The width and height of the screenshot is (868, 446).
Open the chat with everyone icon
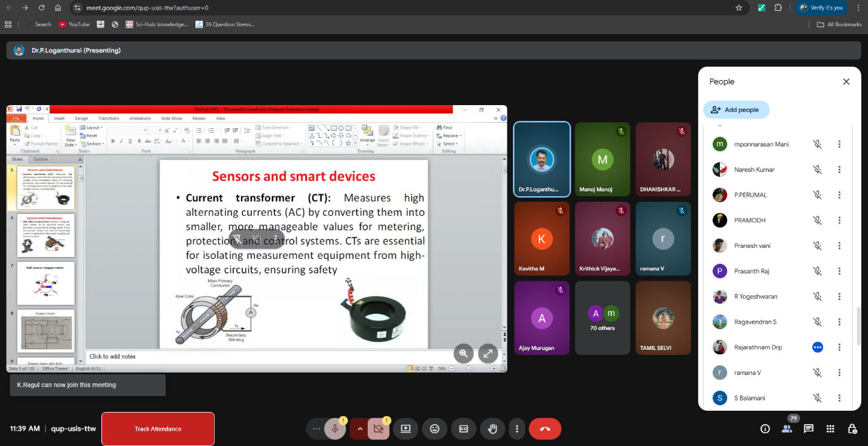(x=809, y=429)
